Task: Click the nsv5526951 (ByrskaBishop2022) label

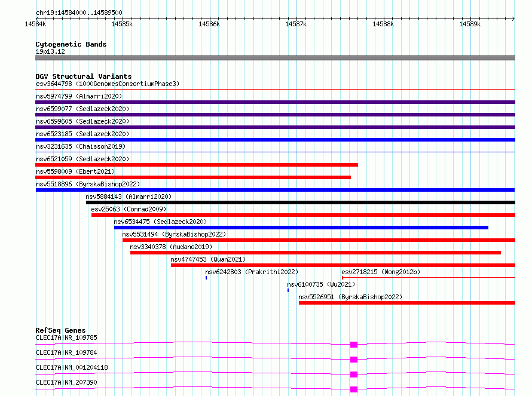Action: (x=350, y=297)
